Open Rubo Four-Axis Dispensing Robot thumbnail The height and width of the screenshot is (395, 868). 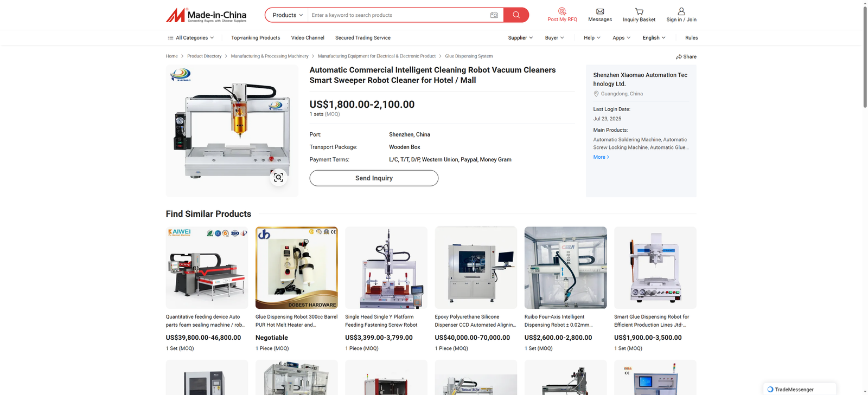(565, 268)
